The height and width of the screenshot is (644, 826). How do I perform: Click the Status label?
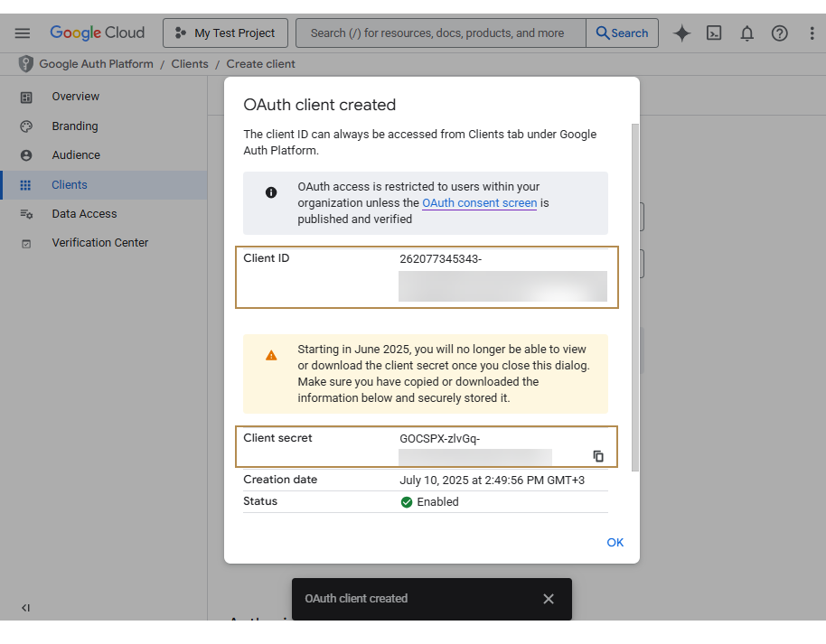(260, 500)
